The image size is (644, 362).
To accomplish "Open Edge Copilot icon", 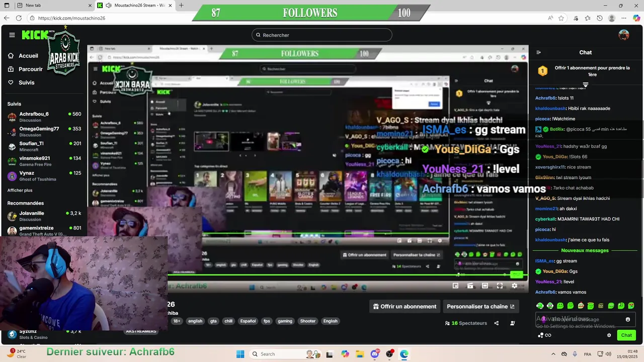I will click(x=636, y=18).
